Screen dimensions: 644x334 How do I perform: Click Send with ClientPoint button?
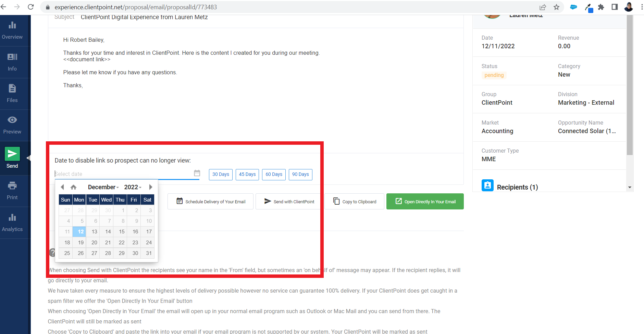[289, 202]
